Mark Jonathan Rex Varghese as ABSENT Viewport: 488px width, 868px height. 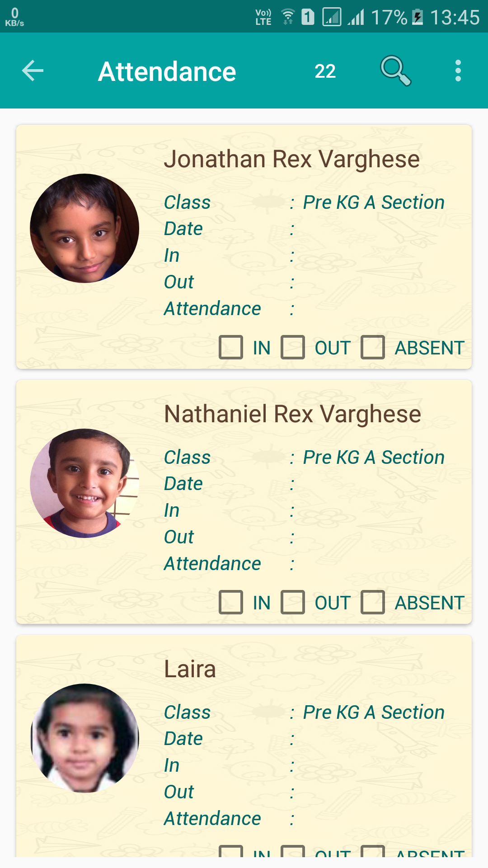coord(373,347)
